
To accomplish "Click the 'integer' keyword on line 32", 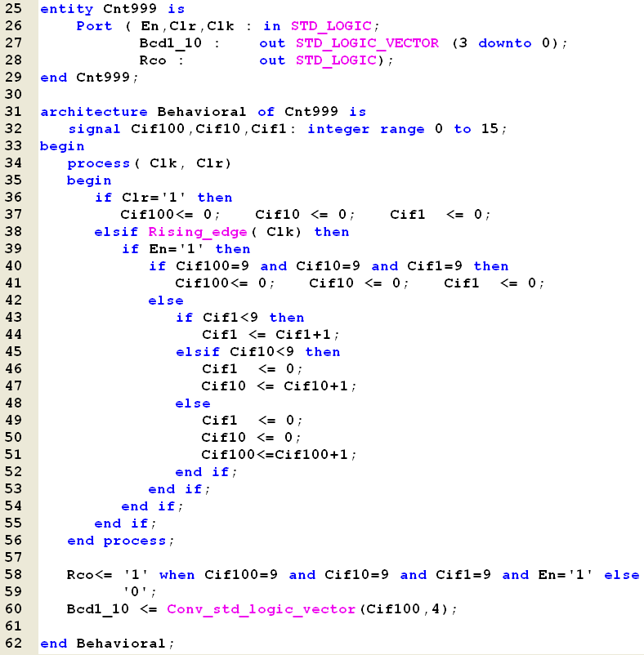I will pyautogui.click(x=338, y=130).
